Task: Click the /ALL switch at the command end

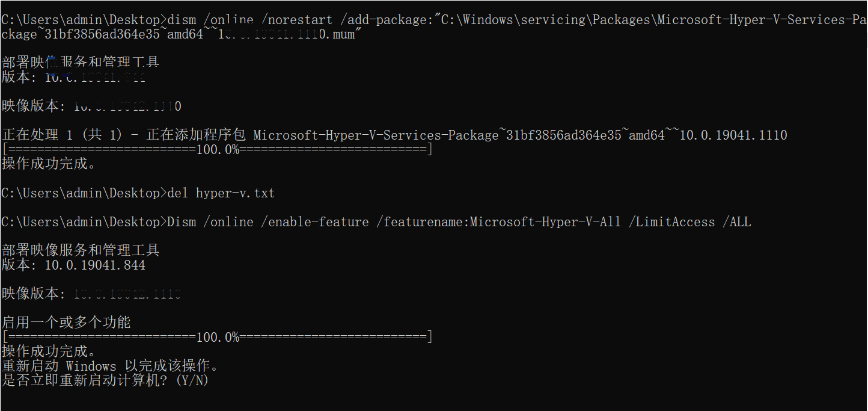Action: (x=740, y=222)
